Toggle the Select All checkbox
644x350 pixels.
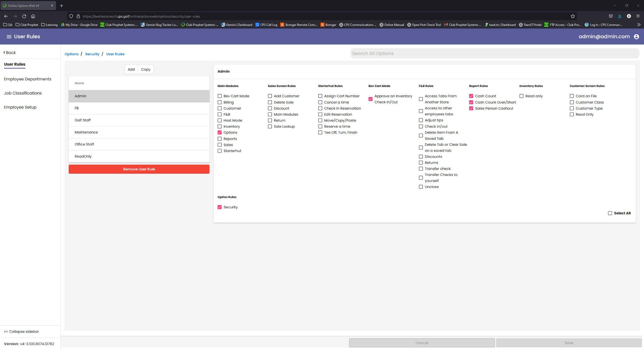coord(610,213)
